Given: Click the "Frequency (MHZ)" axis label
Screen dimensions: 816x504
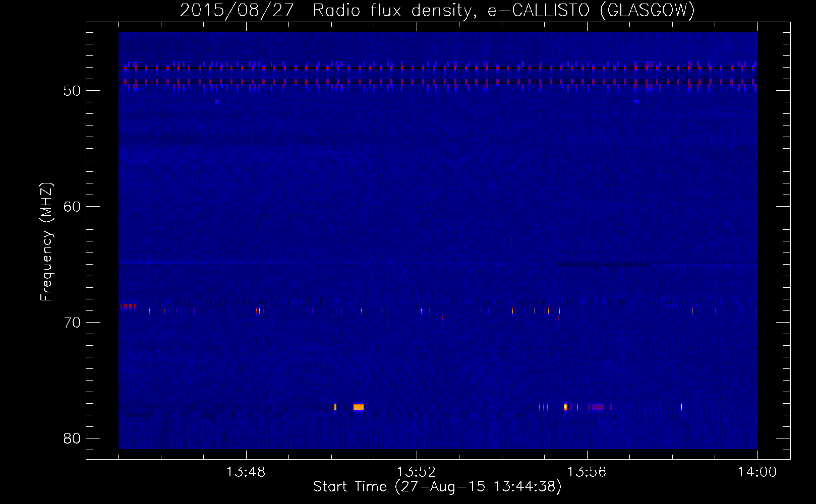Looking at the screenshot, I should pyautogui.click(x=46, y=242).
